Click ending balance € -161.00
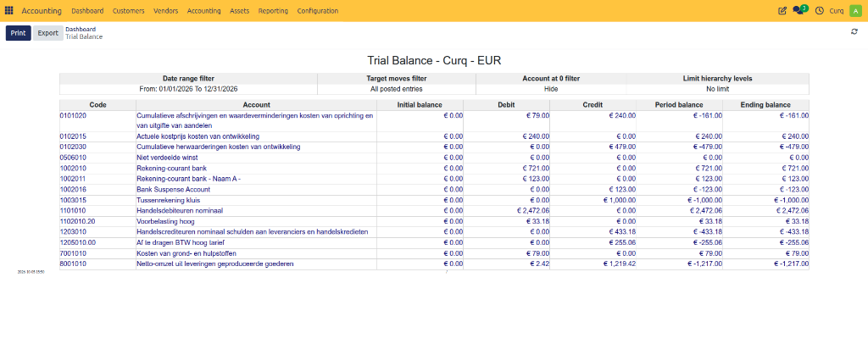868x344 pixels. (793, 115)
